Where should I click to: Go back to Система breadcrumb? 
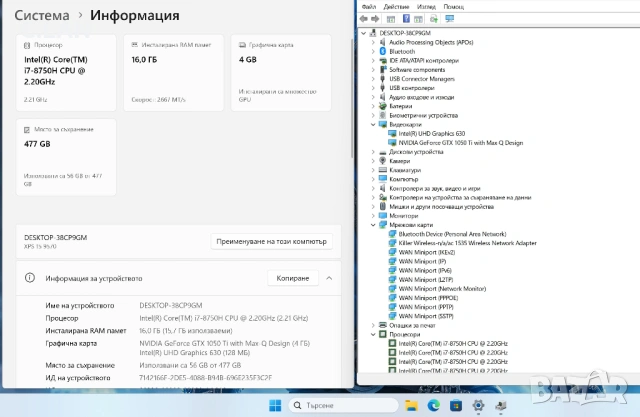click(42, 16)
